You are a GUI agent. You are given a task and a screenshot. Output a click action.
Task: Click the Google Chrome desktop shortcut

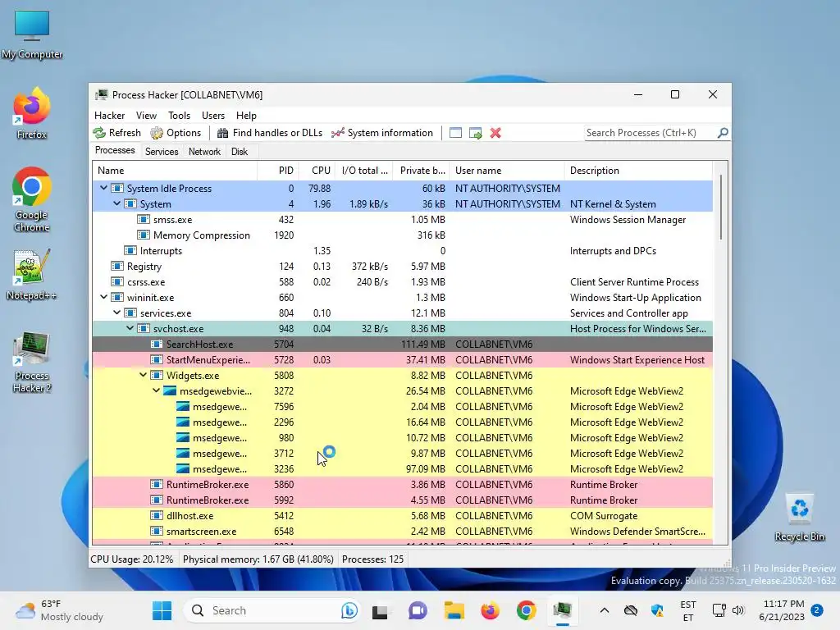32,199
